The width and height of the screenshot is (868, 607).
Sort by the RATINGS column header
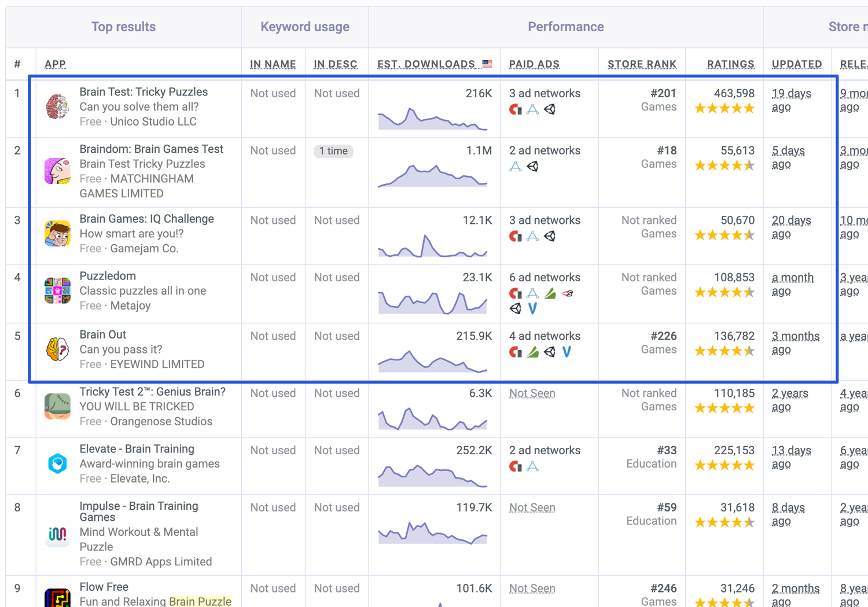[x=730, y=64]
